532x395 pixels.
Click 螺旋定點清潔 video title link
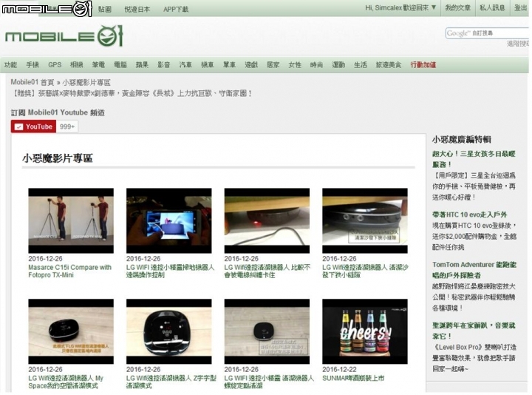(269, 382)
